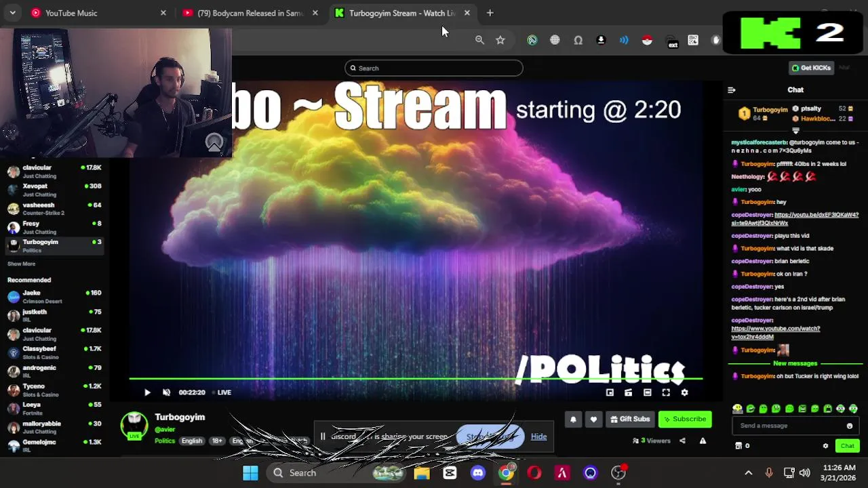Insert first emote in quick emote row
868x488 pixels.
tap(737, 409)
